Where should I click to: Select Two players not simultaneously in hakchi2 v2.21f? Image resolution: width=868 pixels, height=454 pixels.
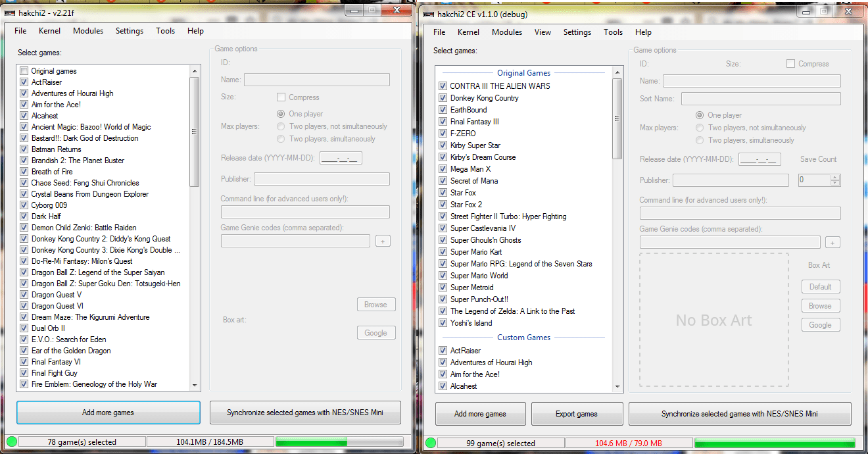tap(281, 126)
